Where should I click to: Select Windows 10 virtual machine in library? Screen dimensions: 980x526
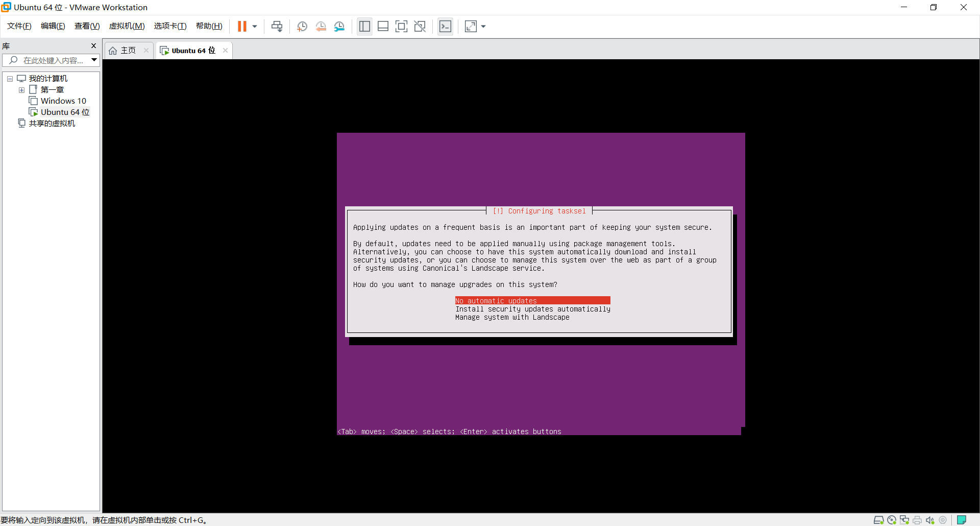point(63,101)
